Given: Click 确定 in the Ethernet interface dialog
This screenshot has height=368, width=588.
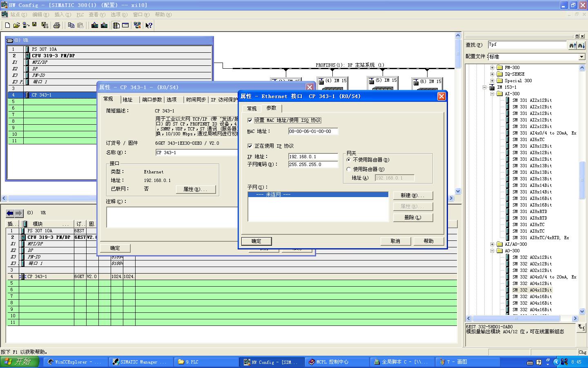Looking at the screenshot, I should 256,241.
